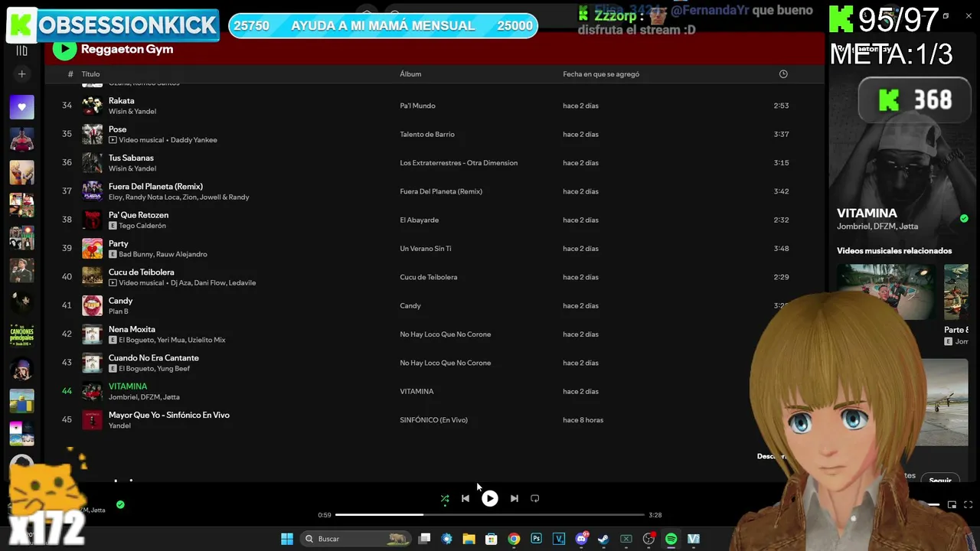Open the Canciones Principales playlist thumbnail
Viewport: 980px width, 551px height.
point(21,335)
